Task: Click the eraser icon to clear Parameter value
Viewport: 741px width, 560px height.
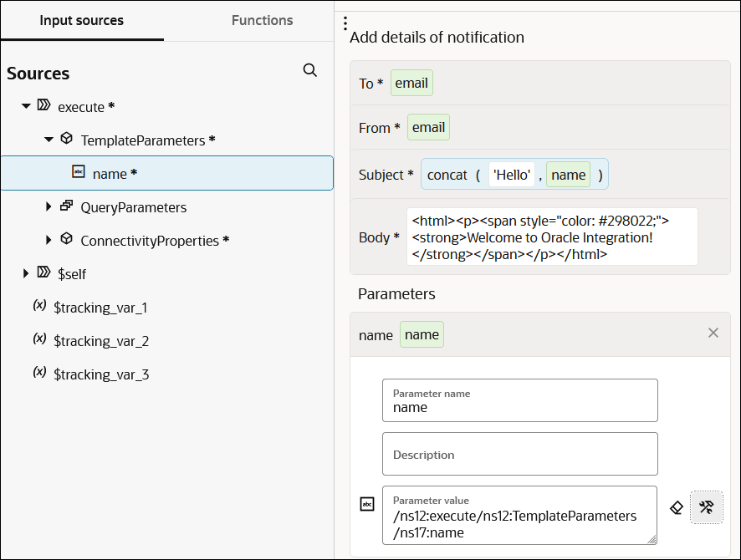Action: [x=677, y=507]
